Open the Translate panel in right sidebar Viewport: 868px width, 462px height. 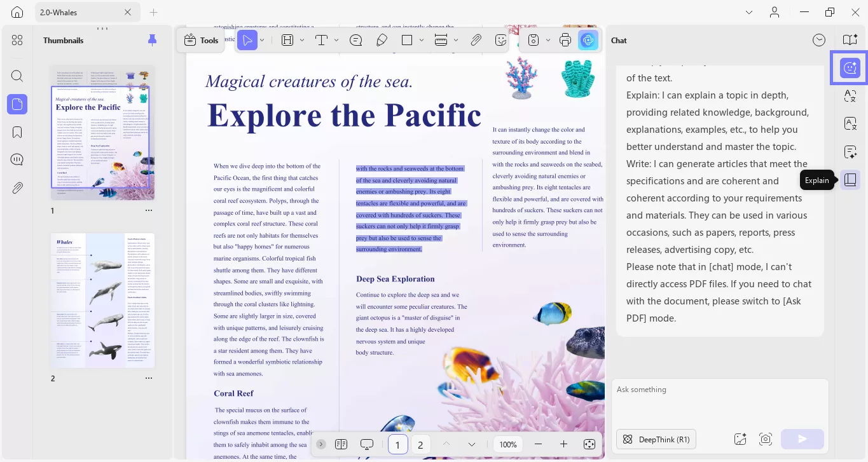click(850, 123)
